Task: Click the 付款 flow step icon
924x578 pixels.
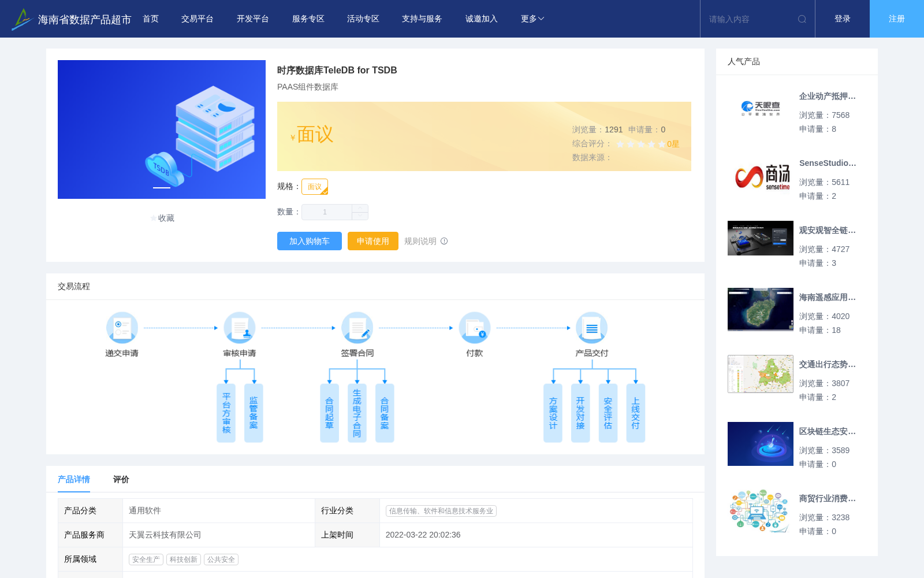Action: [475, 328]
